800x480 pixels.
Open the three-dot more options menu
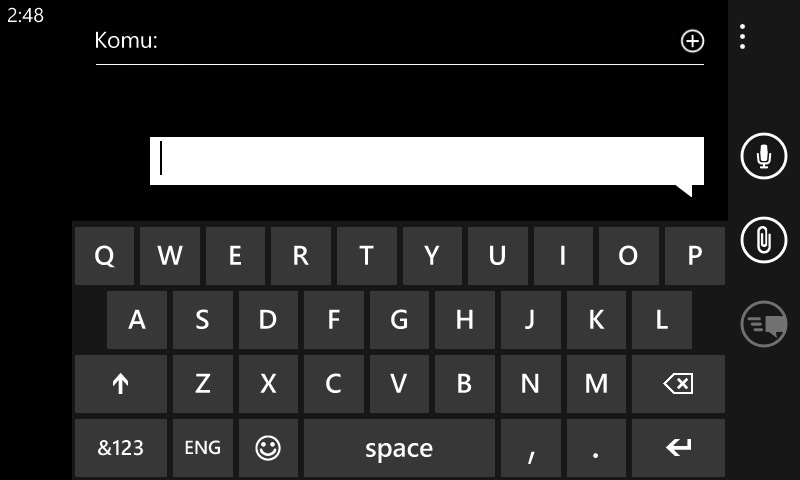pyautogui.click(x=742, y=37)
